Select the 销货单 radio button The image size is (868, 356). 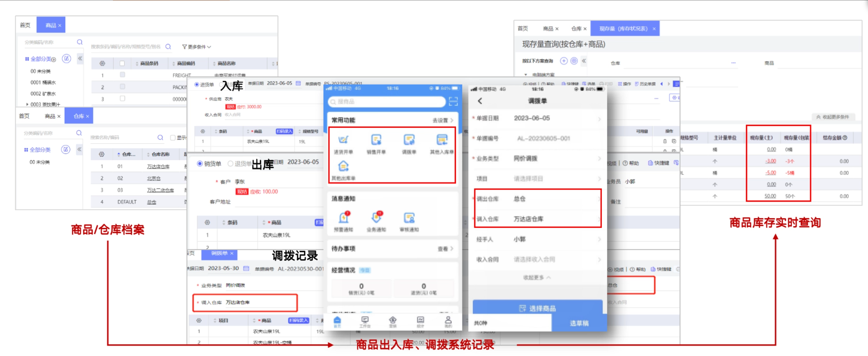(200, 163)
